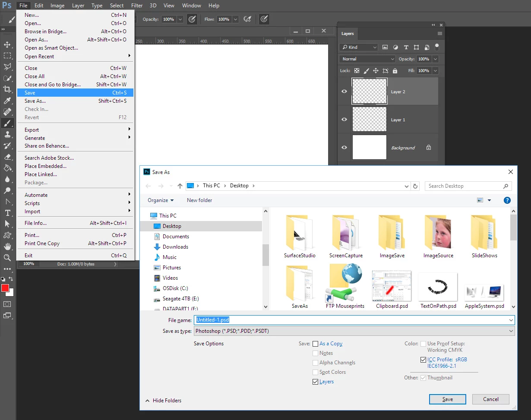Open Layers panel options menu

tap(440, 33)
